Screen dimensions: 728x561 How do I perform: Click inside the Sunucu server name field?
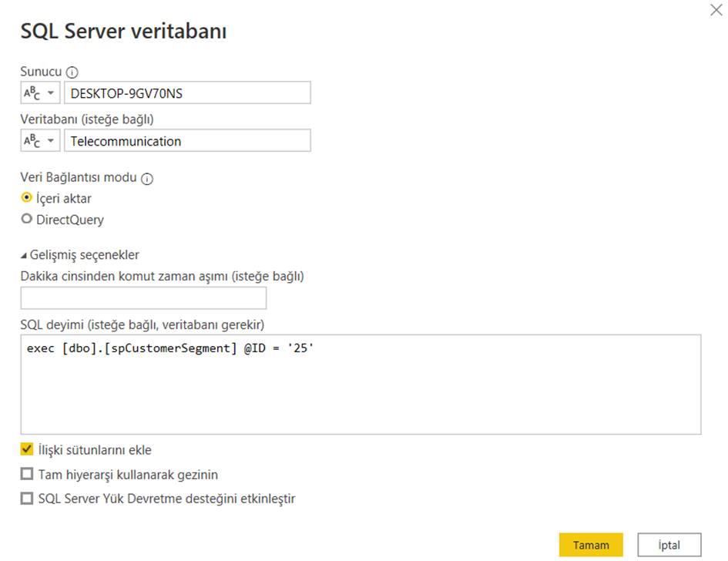pos(185,92)
